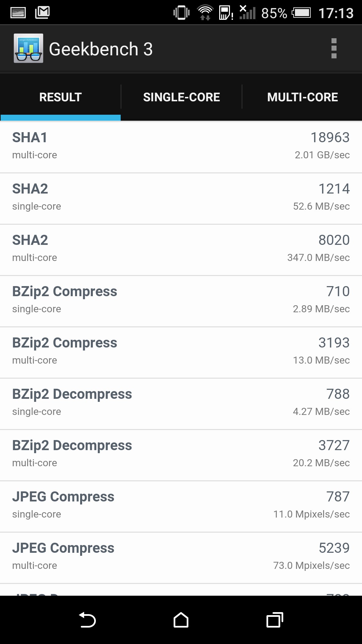Select the RESULT tab

coord(60,97)
